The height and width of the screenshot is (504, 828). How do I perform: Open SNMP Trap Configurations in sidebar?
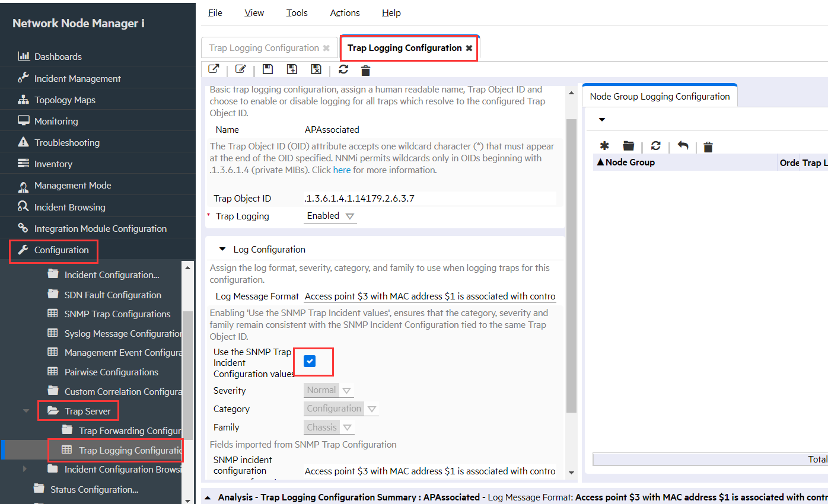[x=117, y=314]
